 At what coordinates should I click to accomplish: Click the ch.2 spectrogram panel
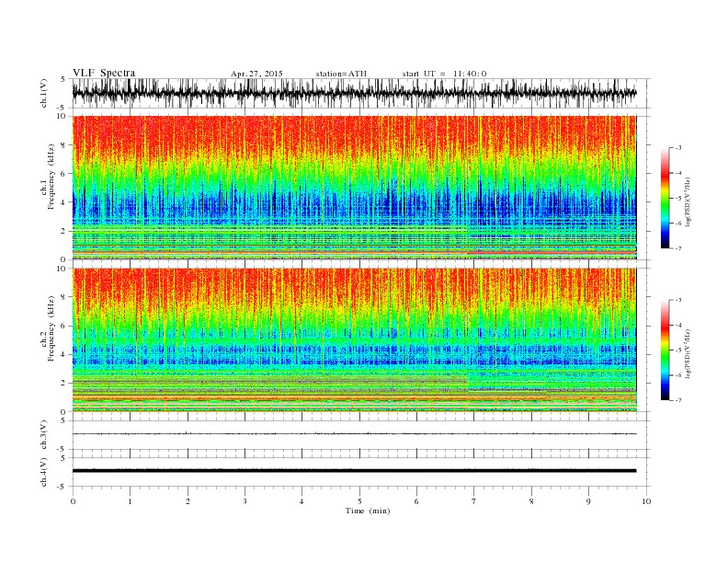tap(355, 340)
